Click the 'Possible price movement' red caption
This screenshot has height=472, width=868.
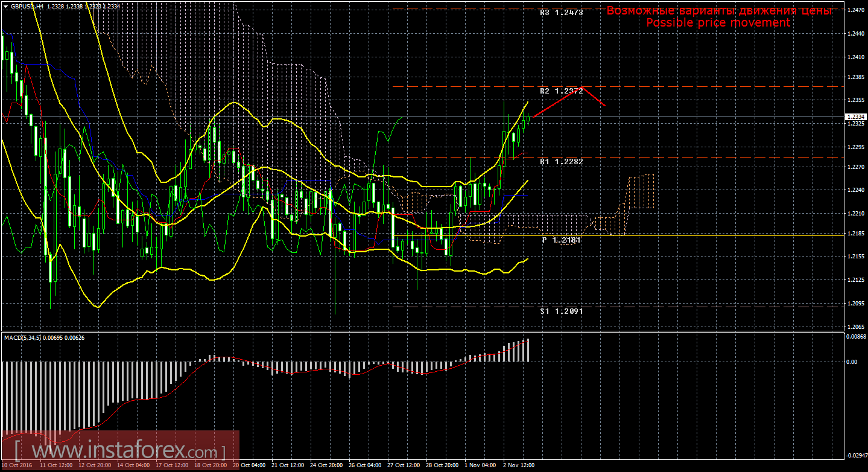pyautogui.click(x=718, y=23)
